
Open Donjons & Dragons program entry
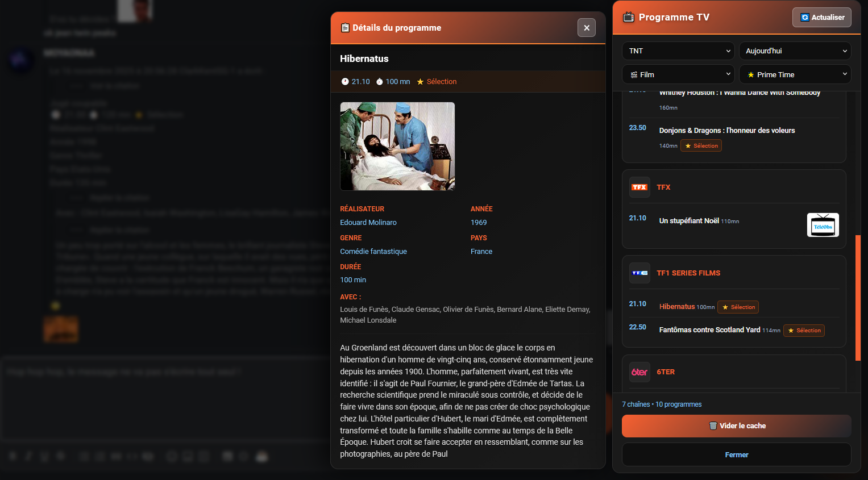pyautogui.click(x=726, y=131)
